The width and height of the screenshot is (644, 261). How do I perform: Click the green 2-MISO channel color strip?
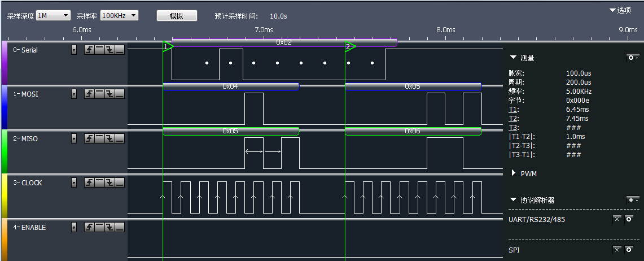[5, 151]
